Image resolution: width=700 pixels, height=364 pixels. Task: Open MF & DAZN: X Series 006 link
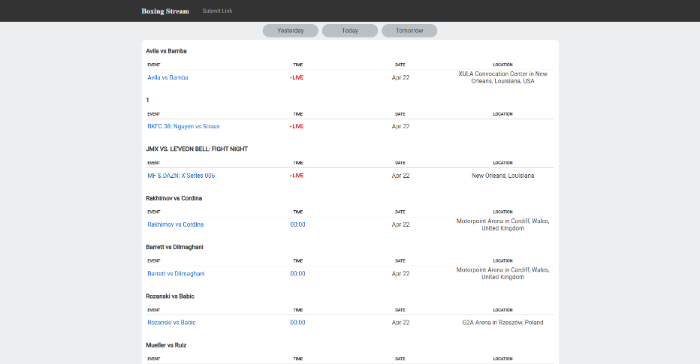click(181, 176)
